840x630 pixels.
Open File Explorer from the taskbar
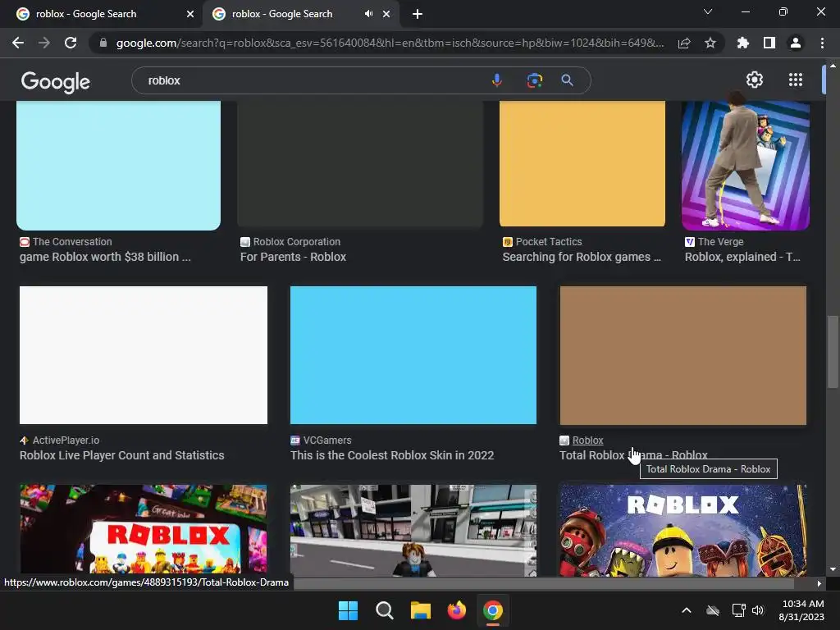tap(421, 610)
